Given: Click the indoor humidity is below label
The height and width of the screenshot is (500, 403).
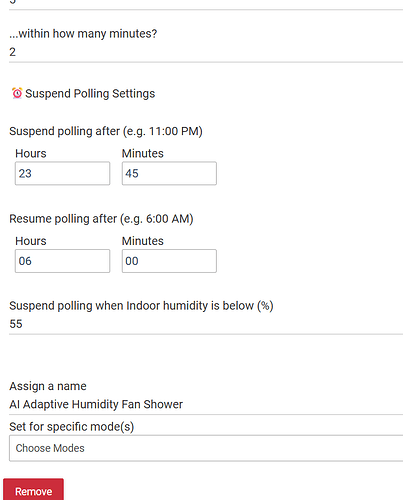Looking at the screenshot, I should (141, 306).
